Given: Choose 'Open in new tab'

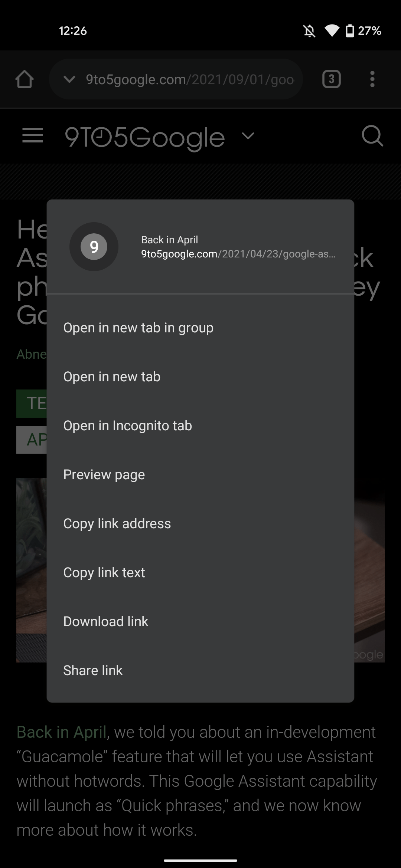Looking at the screenshot, I should click(200, 377).
